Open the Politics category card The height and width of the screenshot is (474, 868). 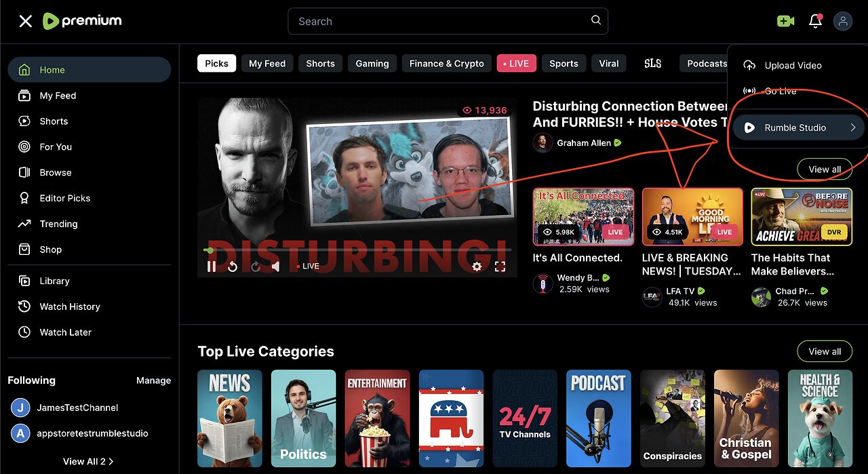[303, 418]
